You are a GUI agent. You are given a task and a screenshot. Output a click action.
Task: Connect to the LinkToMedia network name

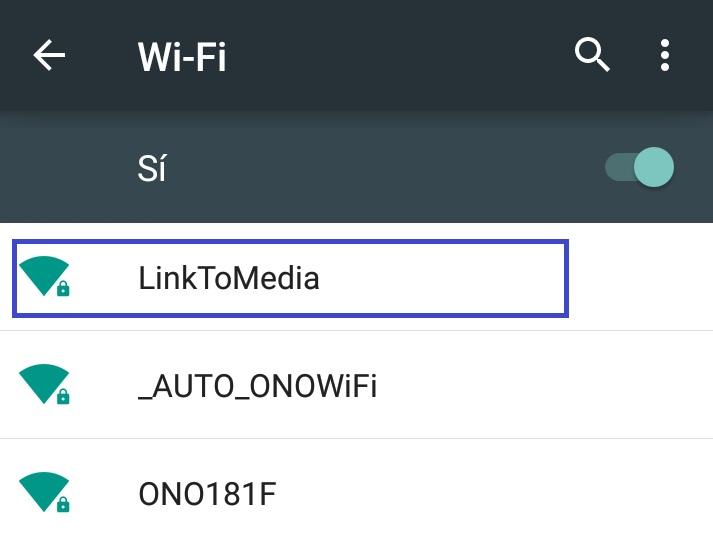[x=229, y=277]
